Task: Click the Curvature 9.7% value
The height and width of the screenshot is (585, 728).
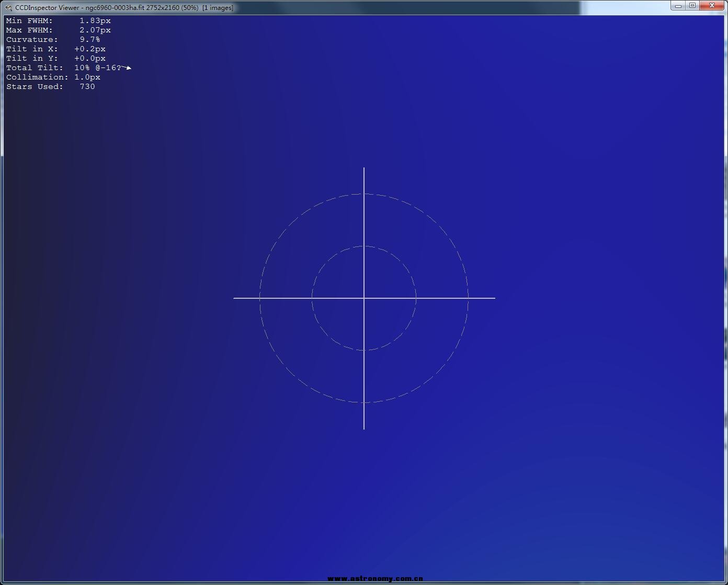Action: coord(90,40)
